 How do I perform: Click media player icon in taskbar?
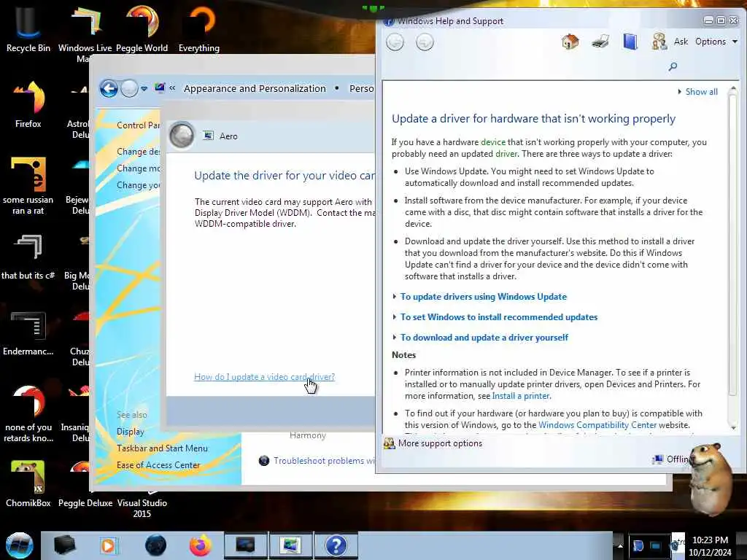click(x=109, y=545)
